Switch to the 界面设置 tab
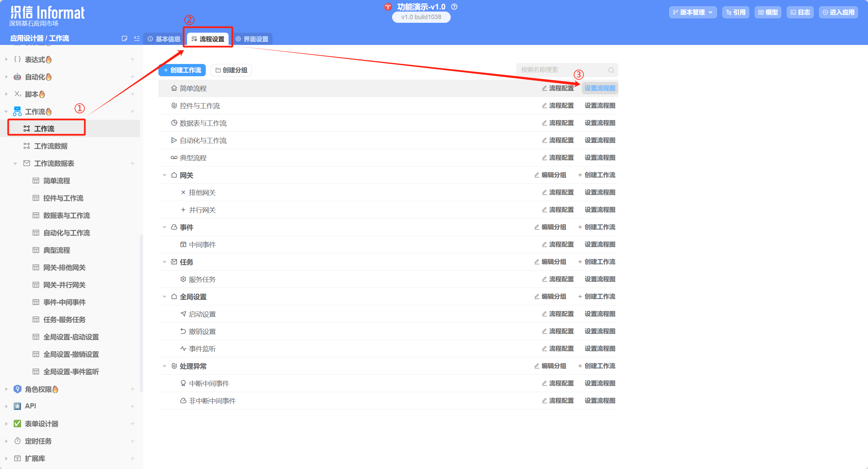The width and height of the screenshot is (868, 469). pyautogui.click(x=252, y=39)
